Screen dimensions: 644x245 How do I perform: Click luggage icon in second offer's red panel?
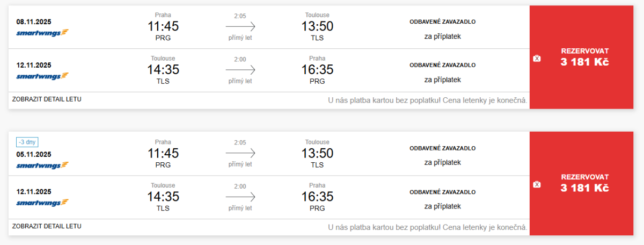537,184
